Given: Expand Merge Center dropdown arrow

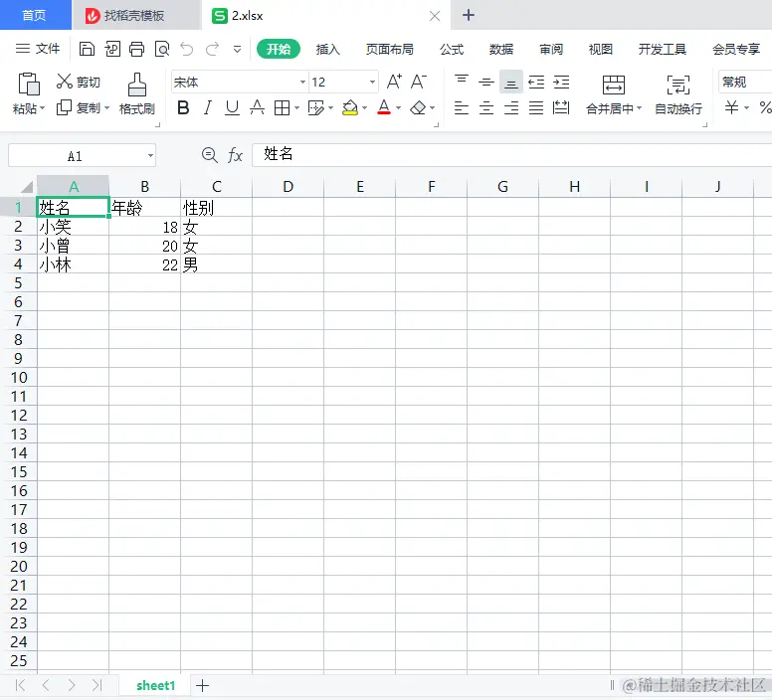Looking at the screenshot, I should 639,107.
